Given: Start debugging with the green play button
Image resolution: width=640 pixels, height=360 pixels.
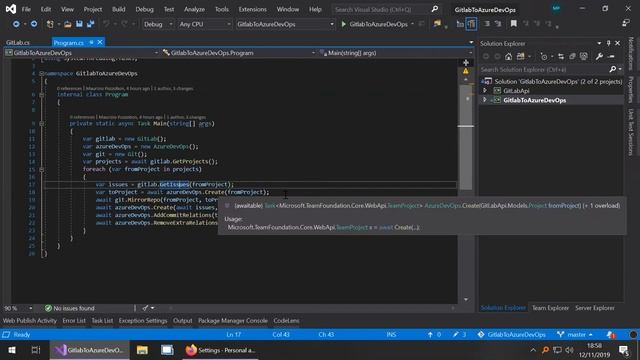Looking at the screenshot, I should [x=343, y=24].
